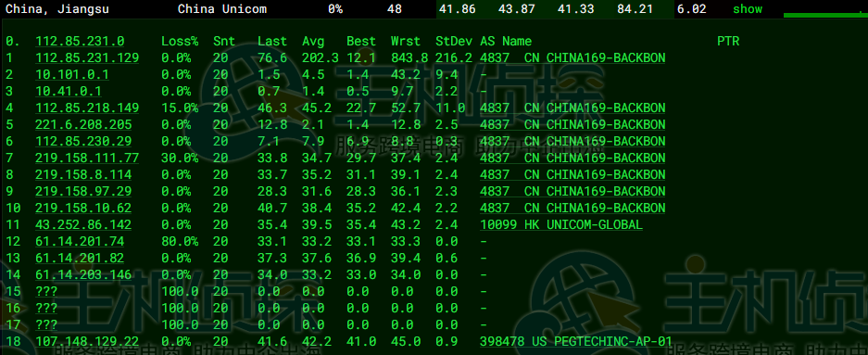Open IP link 61.14.203.146
The width and height of the screenshot is (868, 355).
click(83, 274)
